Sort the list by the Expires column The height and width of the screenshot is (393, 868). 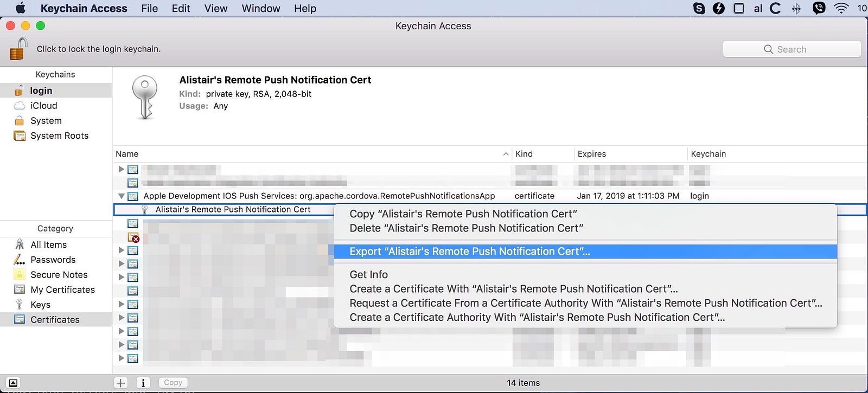pos(631,154)
